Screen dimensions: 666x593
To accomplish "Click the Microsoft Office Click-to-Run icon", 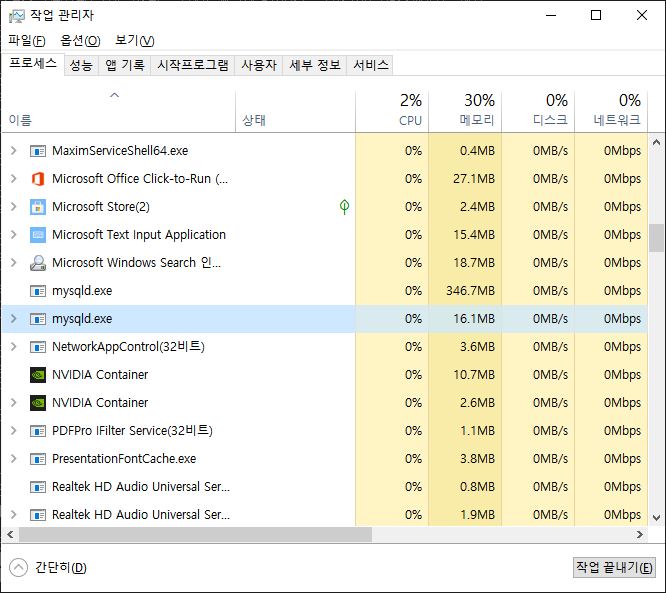I will (x=38, y=179).
